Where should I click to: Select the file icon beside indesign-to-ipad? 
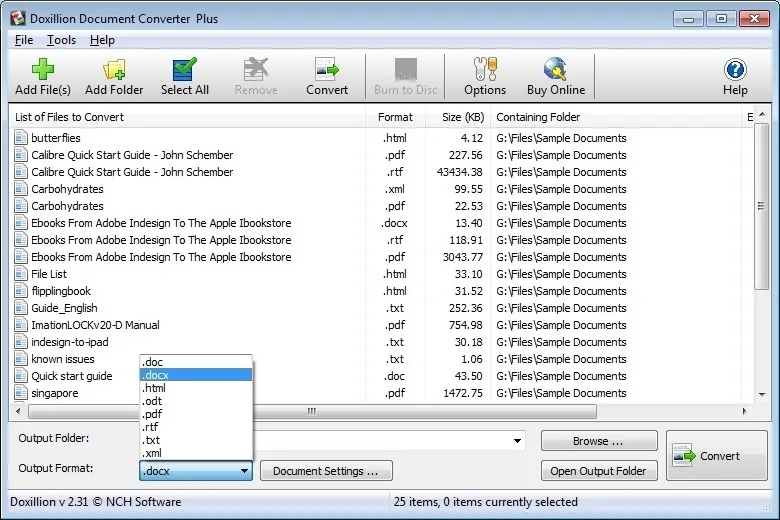coord(21,342)
